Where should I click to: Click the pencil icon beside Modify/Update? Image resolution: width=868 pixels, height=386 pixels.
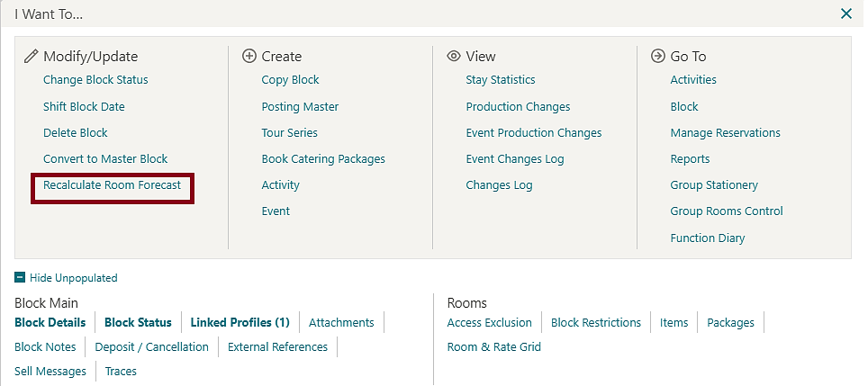coord(31,57)
